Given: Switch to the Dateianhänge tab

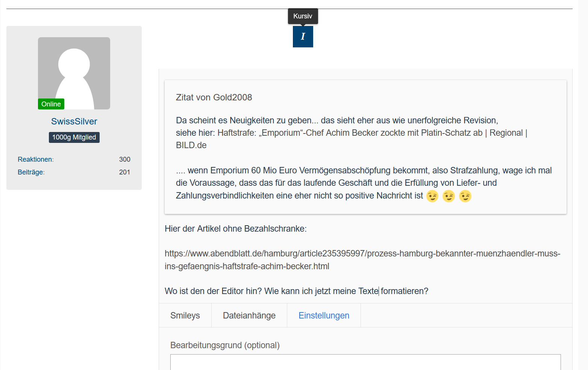Looking at the screenshot, I should (x=249, y=315).
